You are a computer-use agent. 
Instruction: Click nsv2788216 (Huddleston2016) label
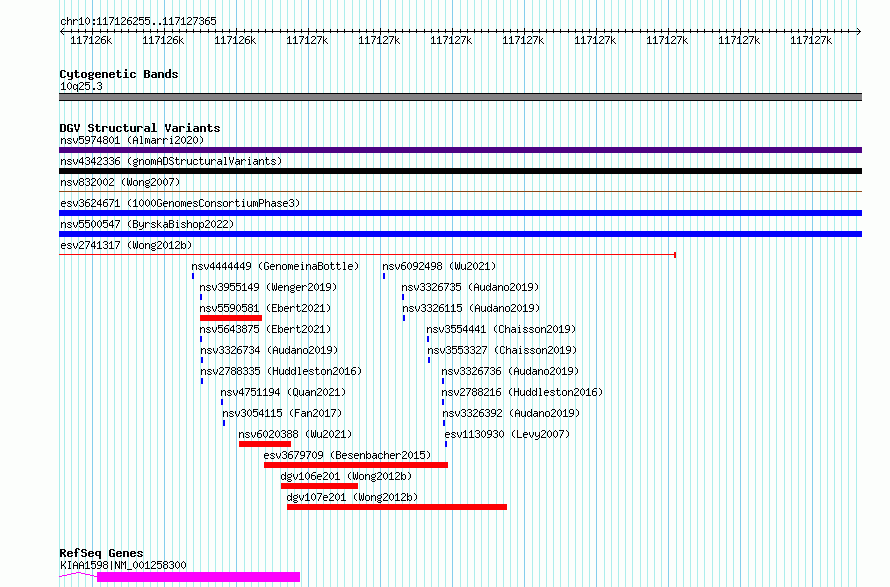coord(522,392)
